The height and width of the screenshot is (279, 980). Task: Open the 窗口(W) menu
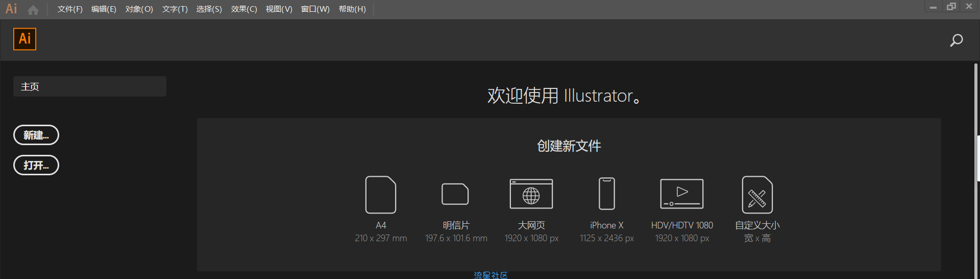(315, 9)
